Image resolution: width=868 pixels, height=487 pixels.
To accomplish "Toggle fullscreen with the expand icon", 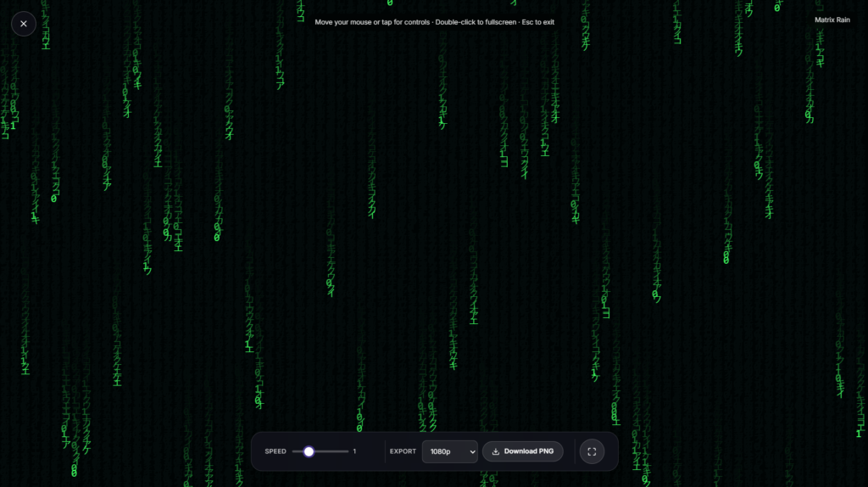I will (x=592, y=451).
